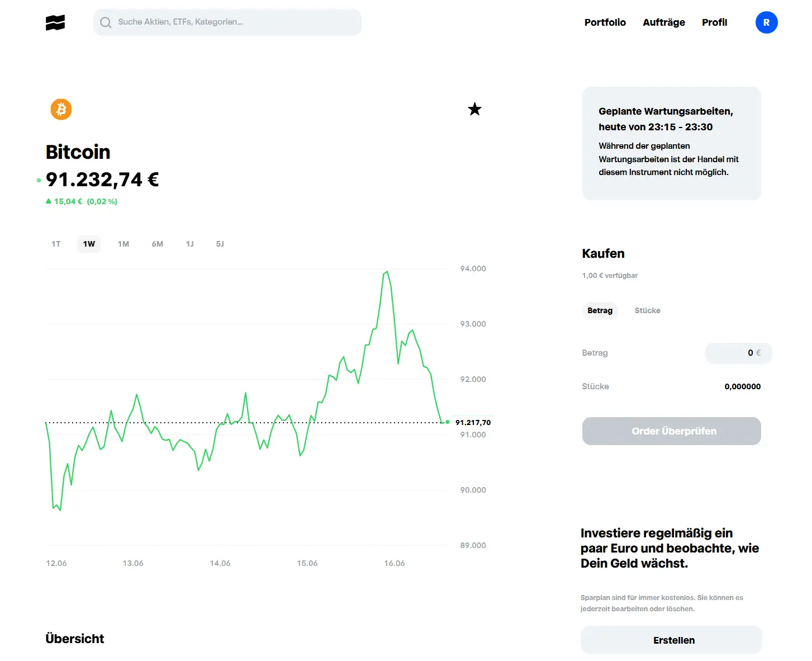
Task: Switch buy mode to Stücke
Action: point(647,310)
